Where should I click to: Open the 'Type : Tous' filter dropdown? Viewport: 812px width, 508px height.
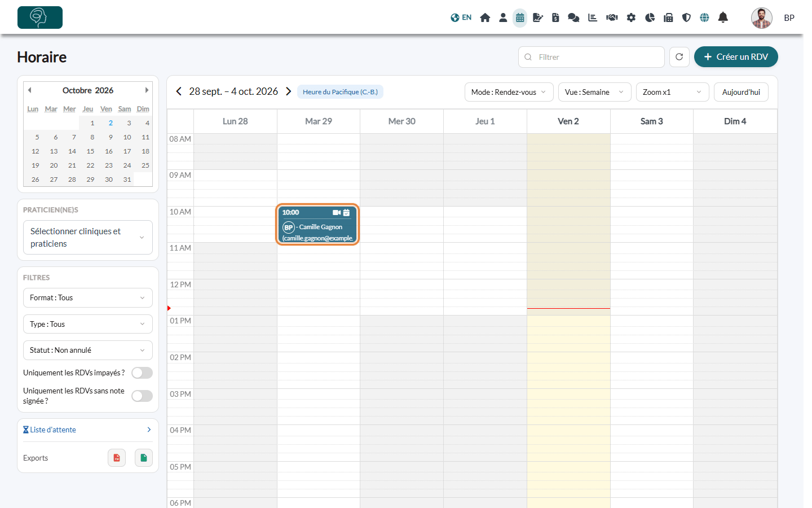coord(88,324)
